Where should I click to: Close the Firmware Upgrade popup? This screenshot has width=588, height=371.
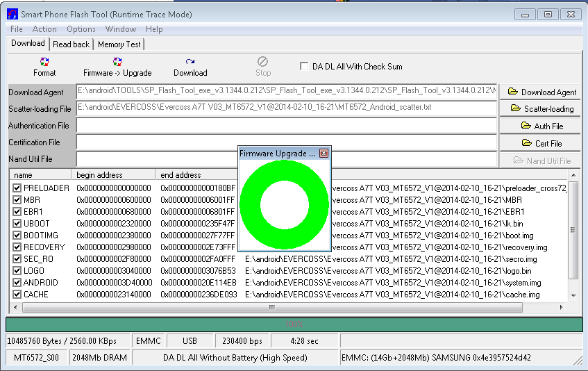(324, 153)
